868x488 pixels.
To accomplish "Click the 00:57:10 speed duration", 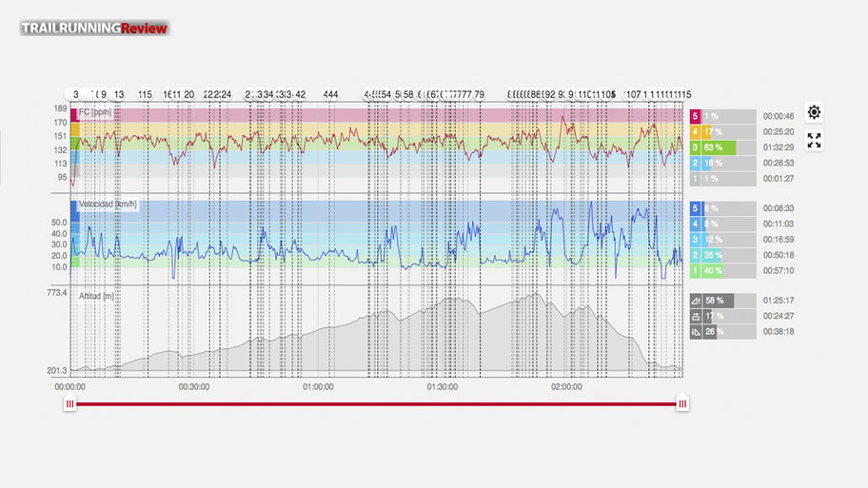I will (779, 271).
